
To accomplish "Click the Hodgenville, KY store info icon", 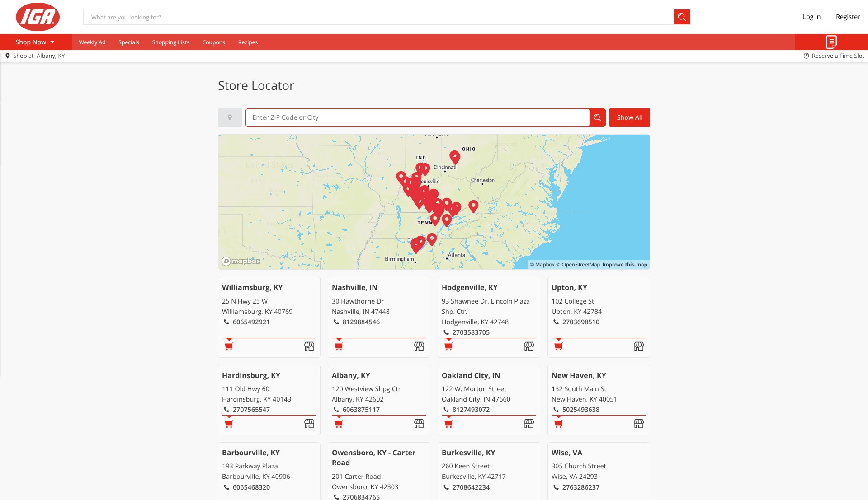I will [x=529, y=346].
